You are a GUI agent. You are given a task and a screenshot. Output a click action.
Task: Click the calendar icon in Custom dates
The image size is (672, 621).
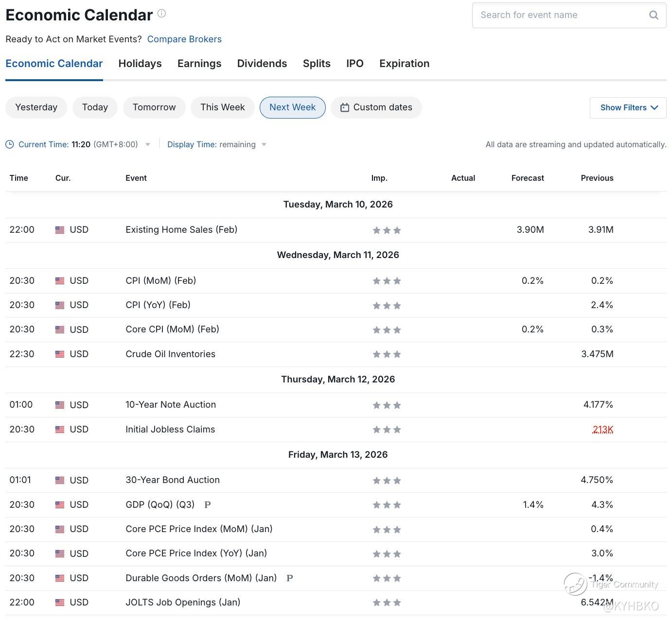click(344, 107)
